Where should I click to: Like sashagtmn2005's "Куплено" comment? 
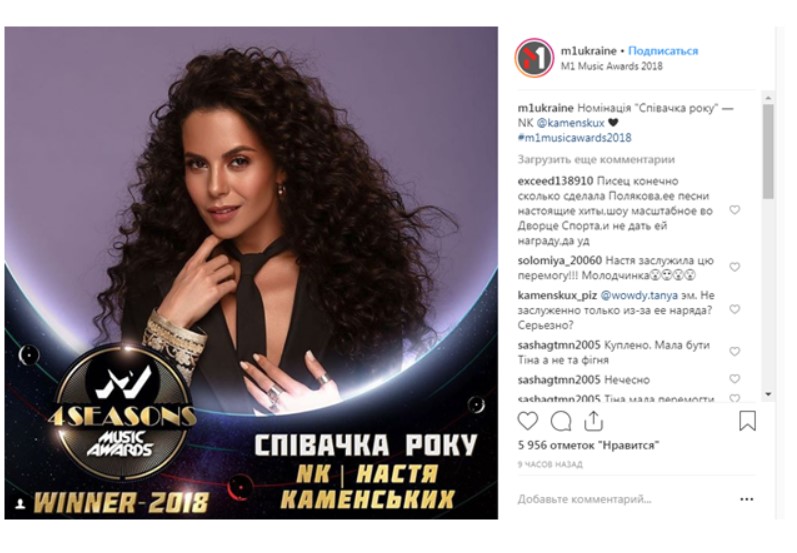[x=734, y=351]
